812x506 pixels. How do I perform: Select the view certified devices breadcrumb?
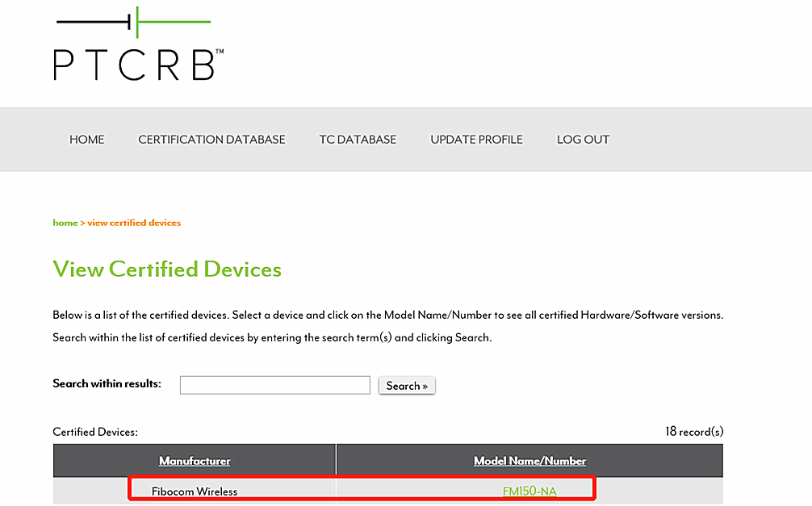[134, 223]
